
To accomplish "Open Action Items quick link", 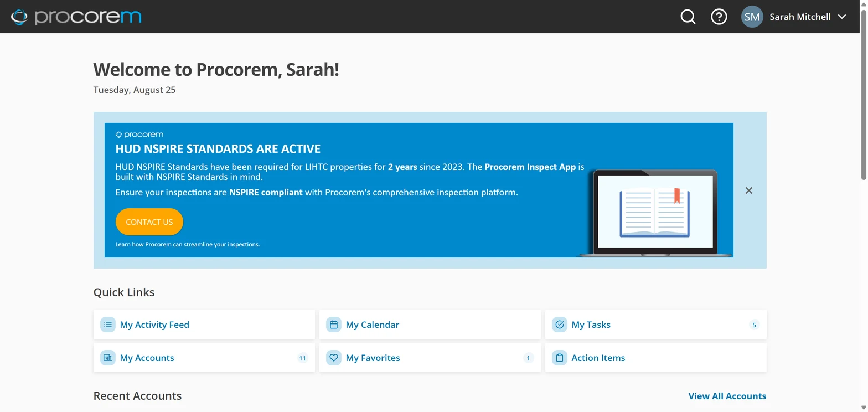I will (x=656, y=358).
